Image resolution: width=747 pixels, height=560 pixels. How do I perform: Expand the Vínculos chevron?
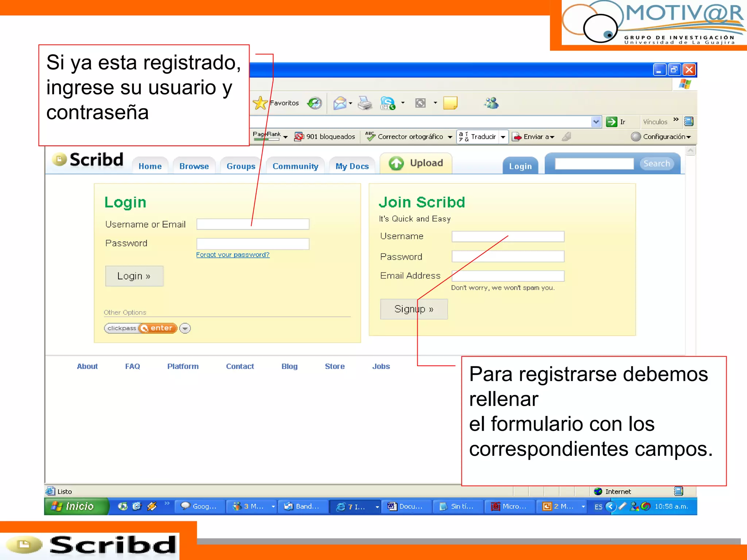tap(676, 119)
